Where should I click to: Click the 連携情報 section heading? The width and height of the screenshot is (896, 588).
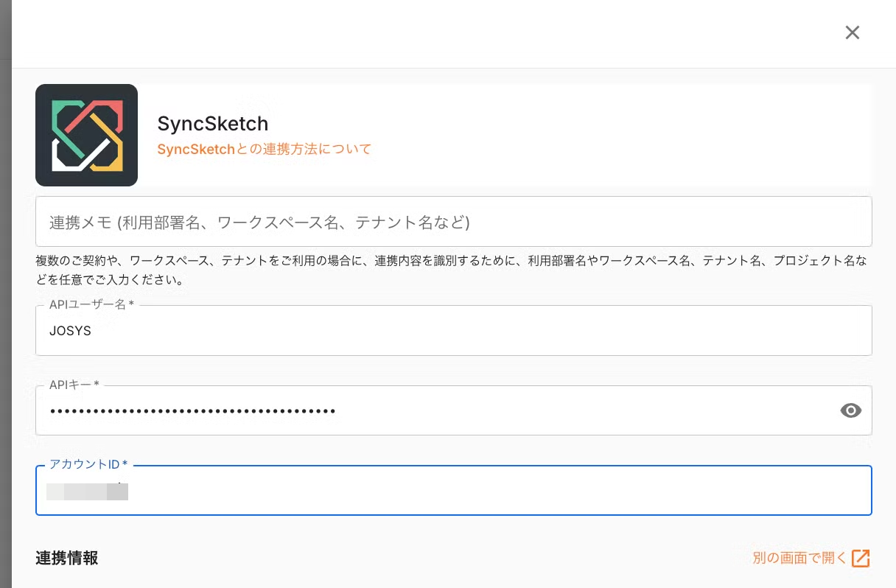click(x=66, y=558)
